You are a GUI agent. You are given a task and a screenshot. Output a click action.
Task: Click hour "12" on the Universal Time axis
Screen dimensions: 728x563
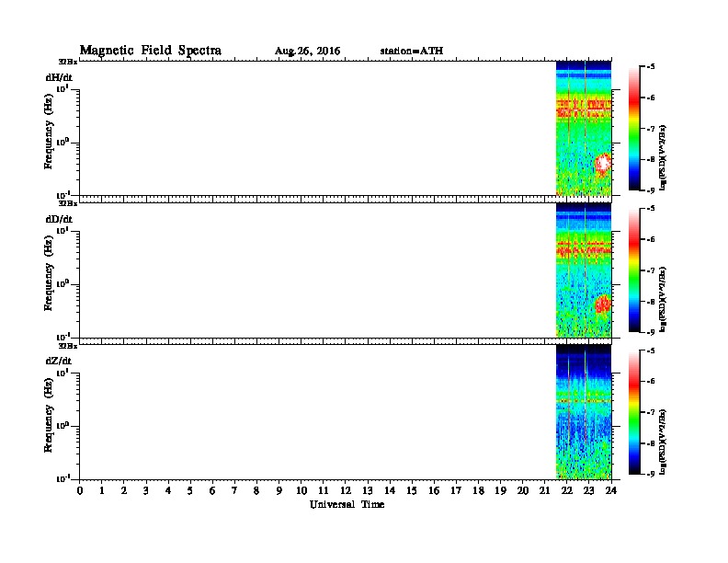coord(346,491)
